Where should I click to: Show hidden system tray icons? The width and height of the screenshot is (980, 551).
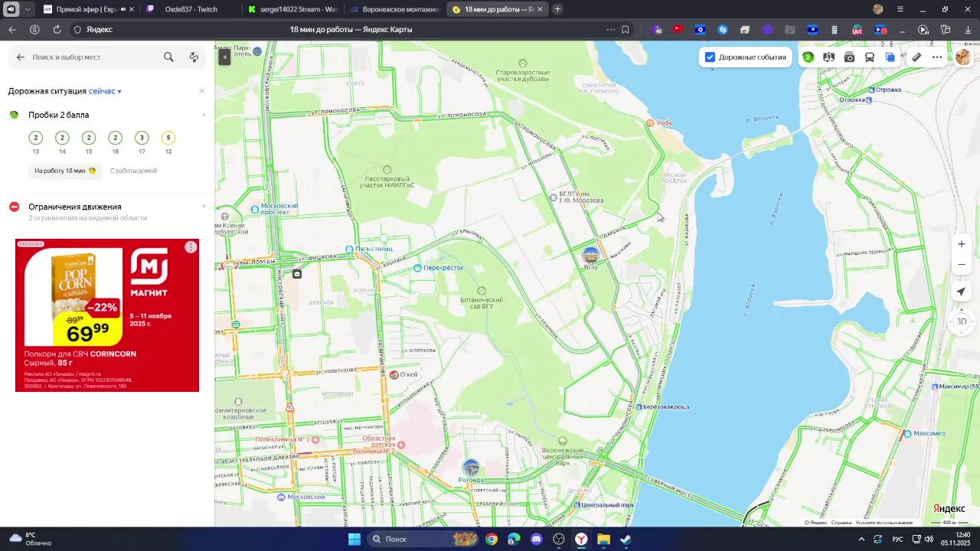click(861, 539)
